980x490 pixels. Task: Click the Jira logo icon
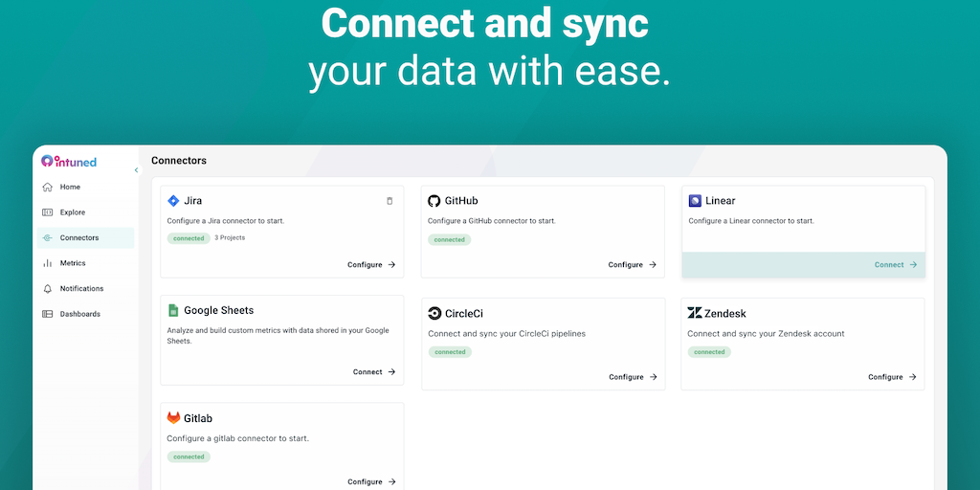click(x=173, y=201)
